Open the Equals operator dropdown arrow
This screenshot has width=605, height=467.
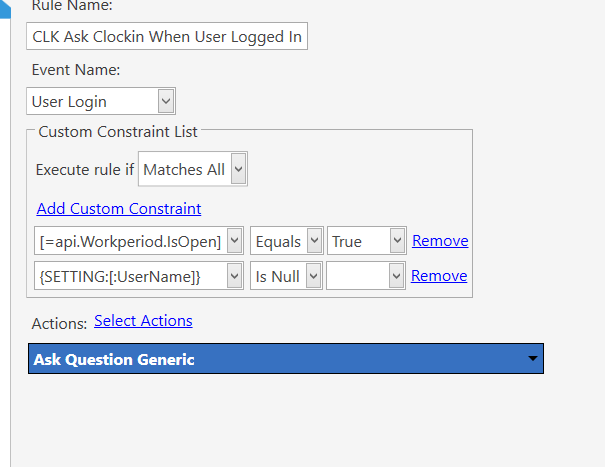[x=314, y=240]
